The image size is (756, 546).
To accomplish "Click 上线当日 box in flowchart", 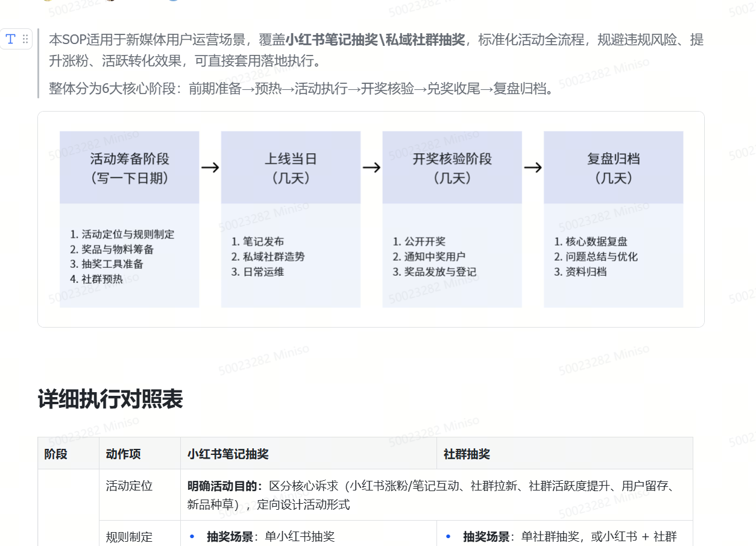I will (x=291, y=168).
